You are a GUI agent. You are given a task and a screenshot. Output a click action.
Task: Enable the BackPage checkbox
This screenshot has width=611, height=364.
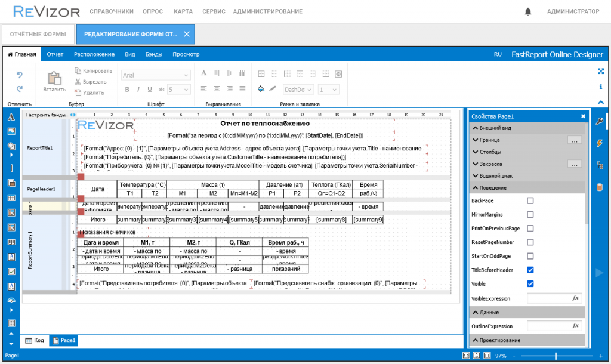530,200
